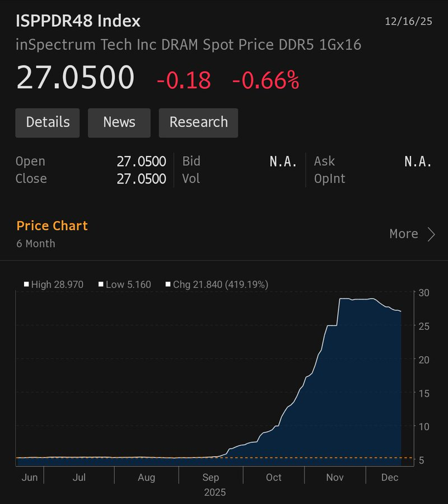Click the Chg 21.840 (419.19%) legend text
The image size is (448, 504).
click(221, 284)
